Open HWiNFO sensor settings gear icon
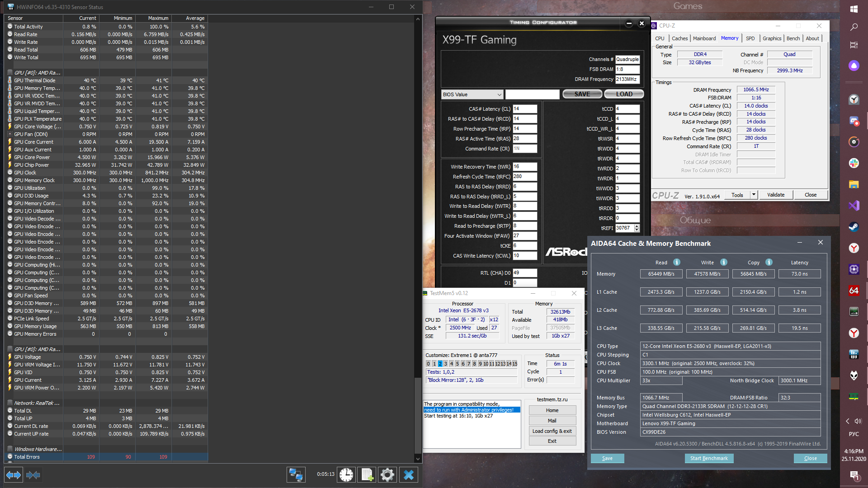This screenshot has width=868, height=488. pos(387,474)
